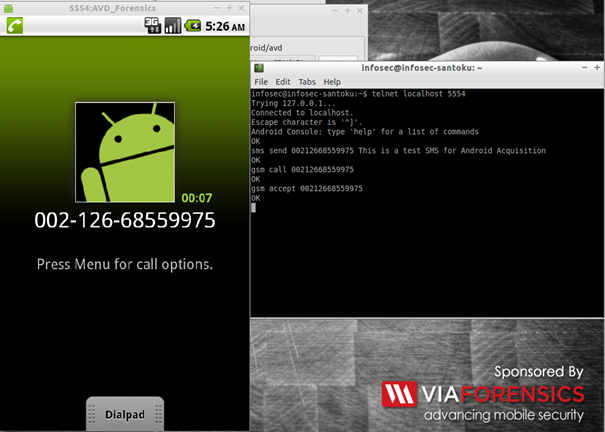The image size is (605, 432).
Task: Open the Help menu in terminal
Action: [332, 81]
